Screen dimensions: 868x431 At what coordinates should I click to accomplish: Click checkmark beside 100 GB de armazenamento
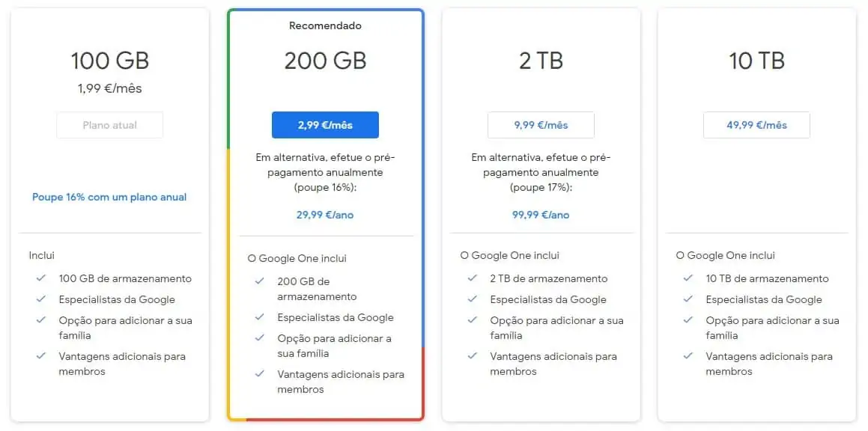coord(41,278)
